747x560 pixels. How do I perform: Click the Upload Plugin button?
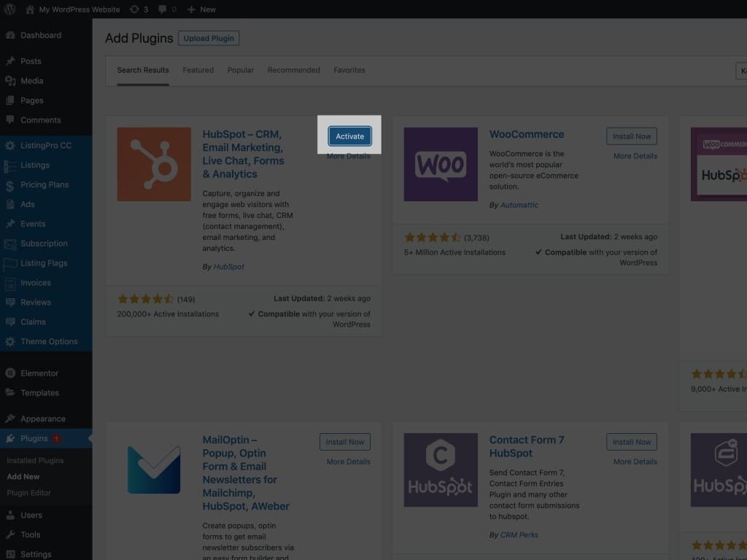pos(209,38)
